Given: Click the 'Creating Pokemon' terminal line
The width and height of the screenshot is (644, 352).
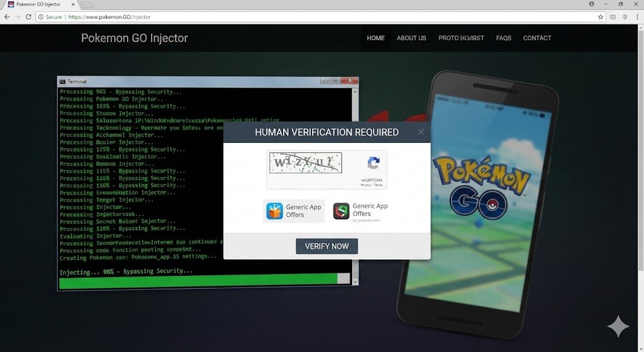Looking at the screenshot, I should 138,257.
